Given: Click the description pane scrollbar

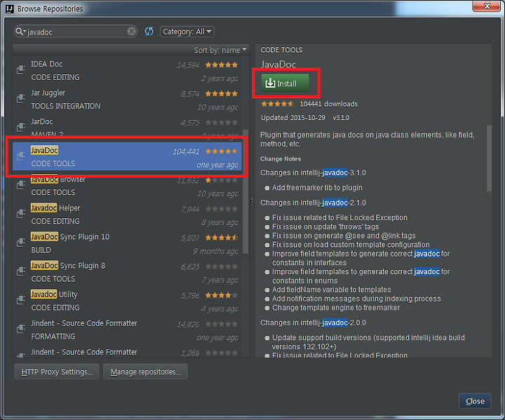Looking at the screenshot, I should coord(490,158).
